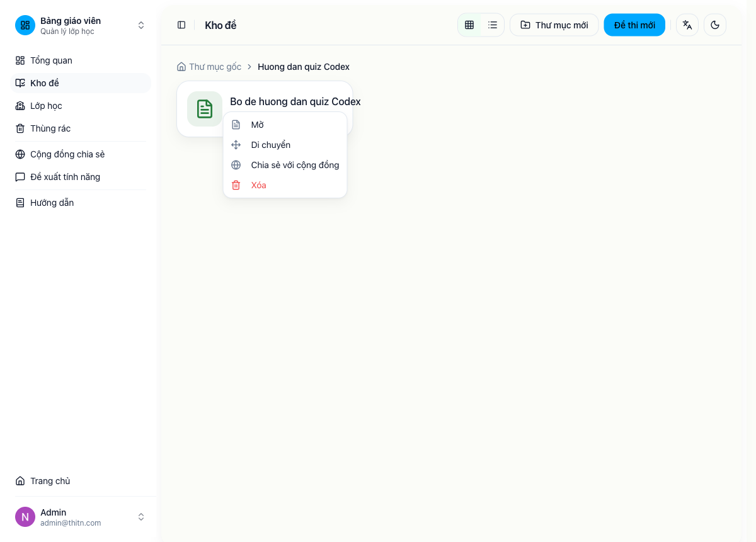Open Thùng rác page
The height and width of the screenshot is (542, 756).
point(81,128)
